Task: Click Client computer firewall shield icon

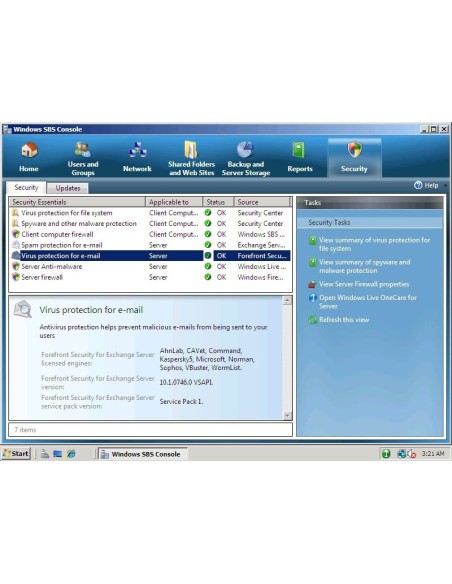Action: click(16, 234)
